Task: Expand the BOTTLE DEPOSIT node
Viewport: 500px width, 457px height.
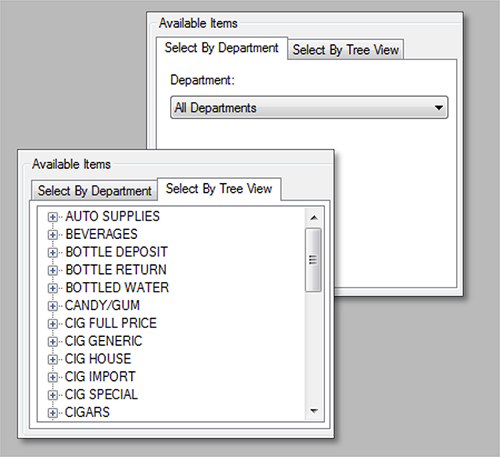Action: click(x=52, y=252)
